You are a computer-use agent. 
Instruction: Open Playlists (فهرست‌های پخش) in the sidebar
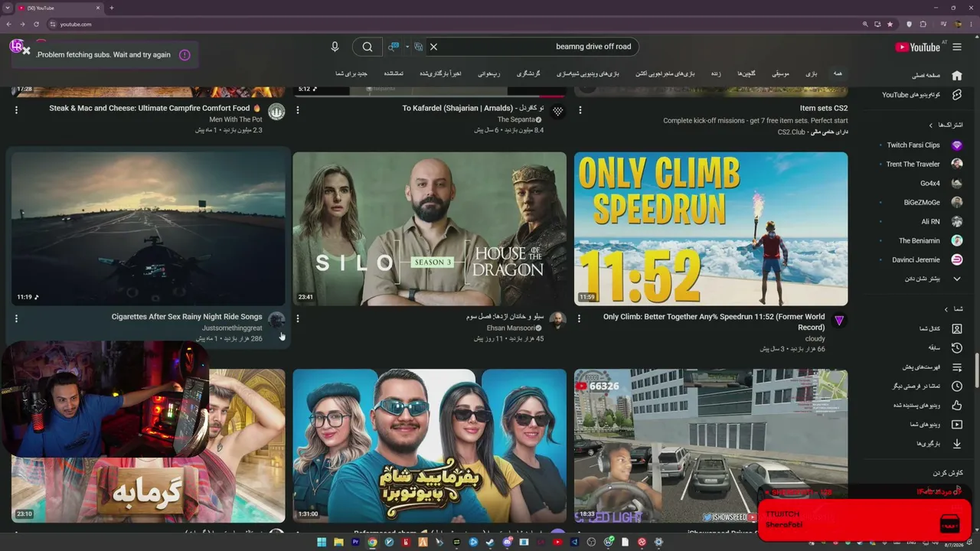(932, 367)
